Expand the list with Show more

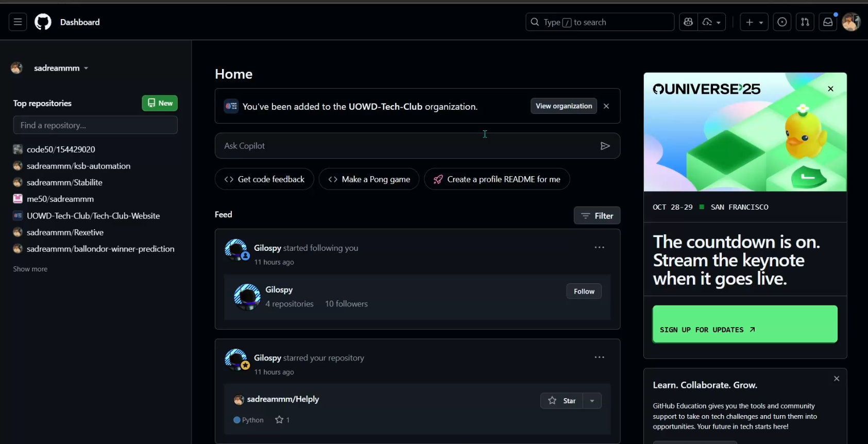pos(30,269)
